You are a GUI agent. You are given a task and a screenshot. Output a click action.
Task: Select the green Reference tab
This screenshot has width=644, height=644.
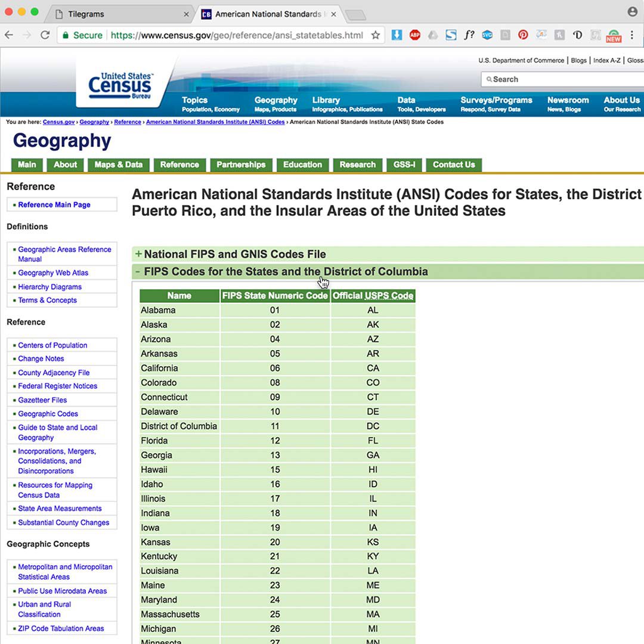tap(179, 165)
